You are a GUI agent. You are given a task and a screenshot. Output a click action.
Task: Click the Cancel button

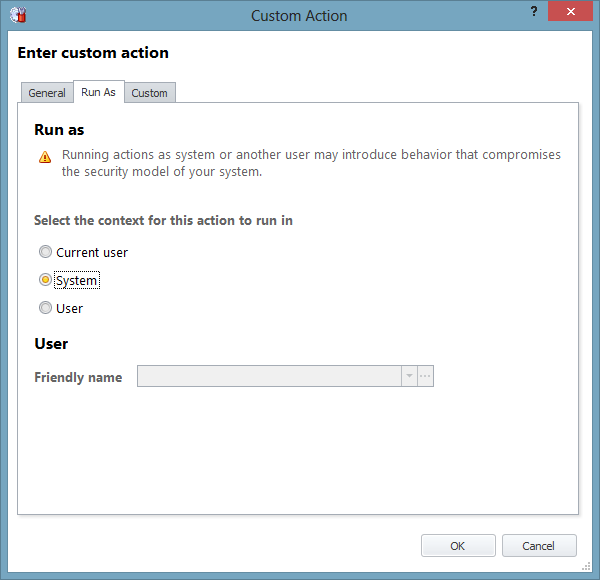coord(539,546)
